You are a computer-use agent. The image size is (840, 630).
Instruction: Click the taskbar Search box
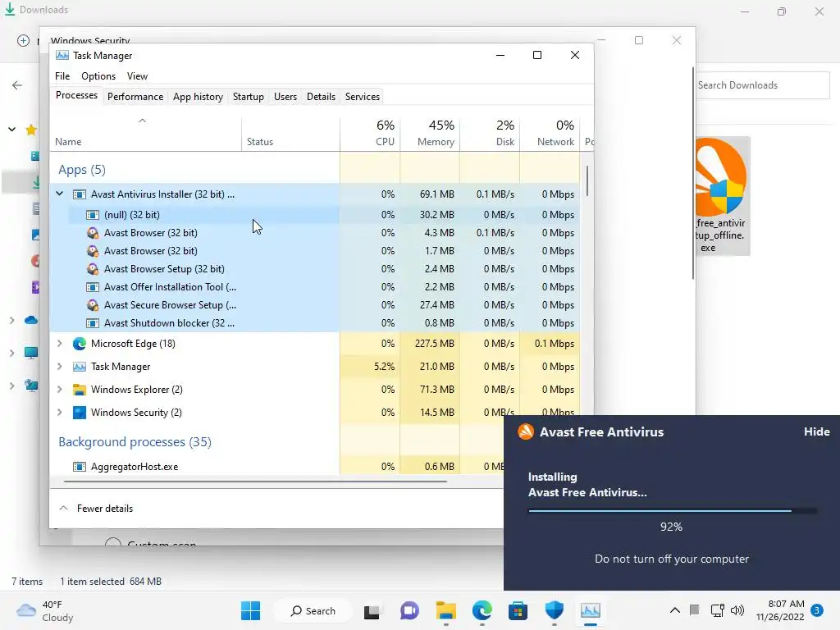click(x=313, y=610)
